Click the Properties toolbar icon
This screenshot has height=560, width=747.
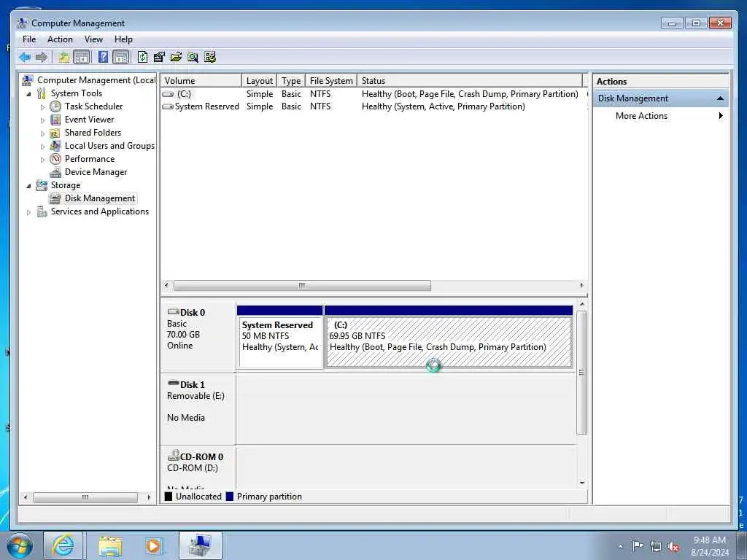[x=158, y=57]
